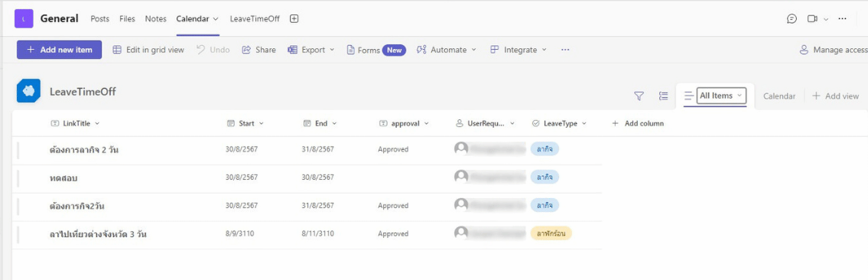Open the Calendar channel tab

click(197, 19)
